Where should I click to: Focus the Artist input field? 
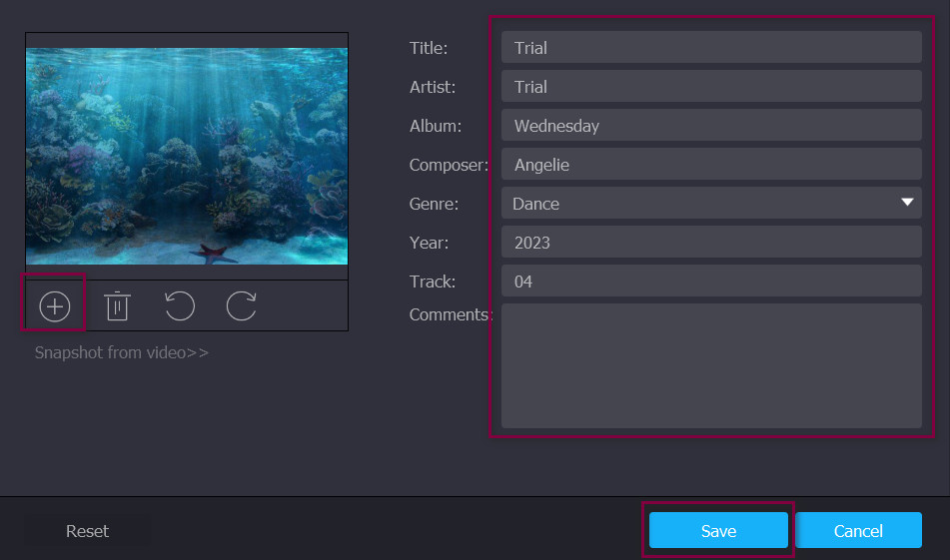[x=710, y=87]
